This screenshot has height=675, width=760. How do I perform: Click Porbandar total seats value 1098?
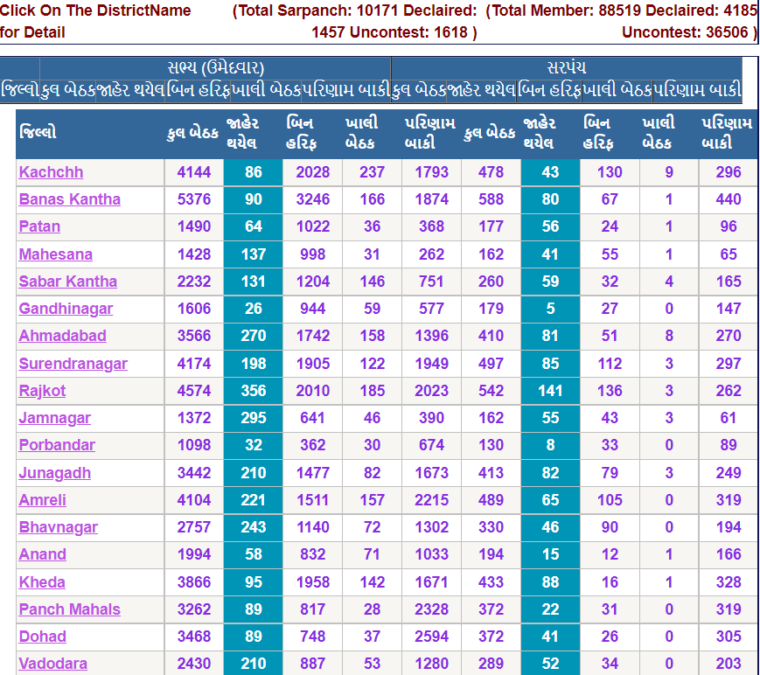pyautogui.click(x=194, y=445)
